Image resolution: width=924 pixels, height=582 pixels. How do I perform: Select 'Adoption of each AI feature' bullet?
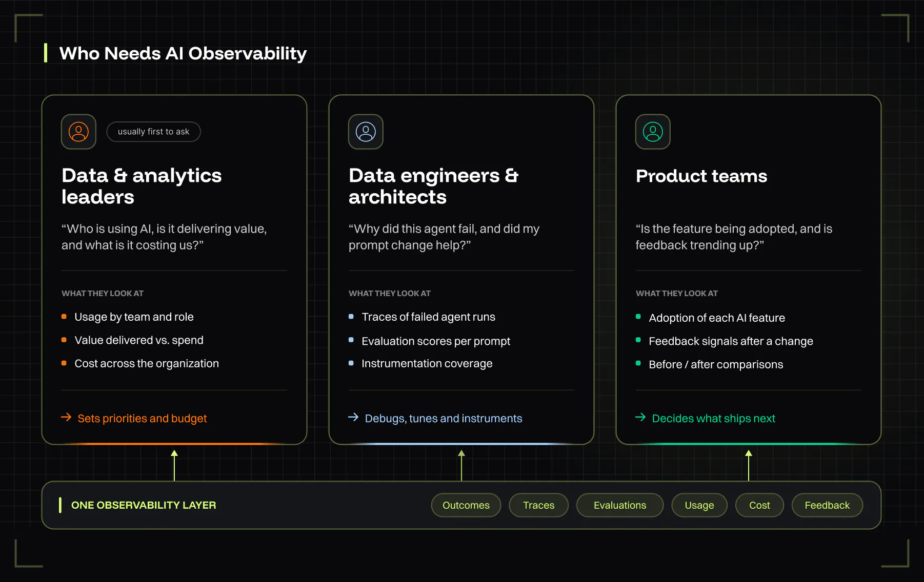coord(717,318)
